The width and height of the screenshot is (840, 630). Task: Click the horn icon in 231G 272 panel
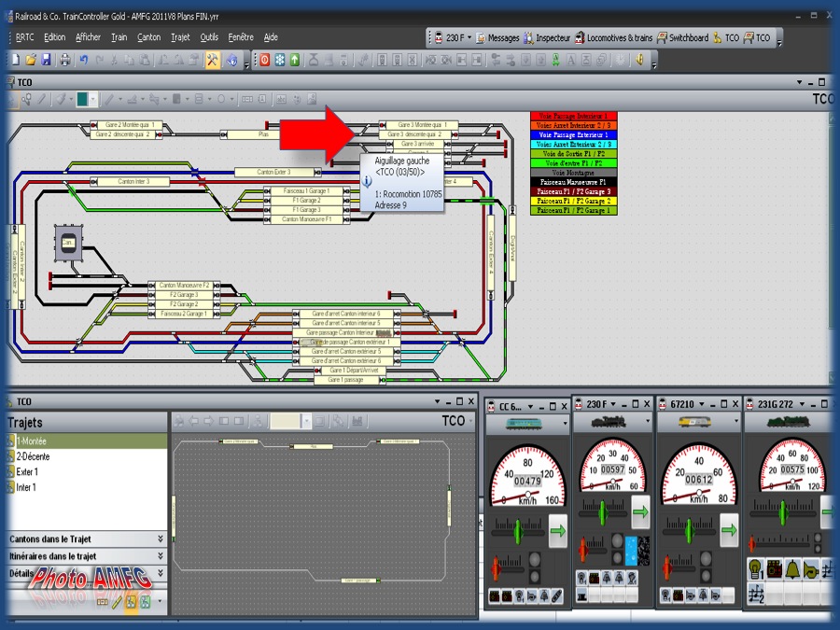click(x=810, y=569)
